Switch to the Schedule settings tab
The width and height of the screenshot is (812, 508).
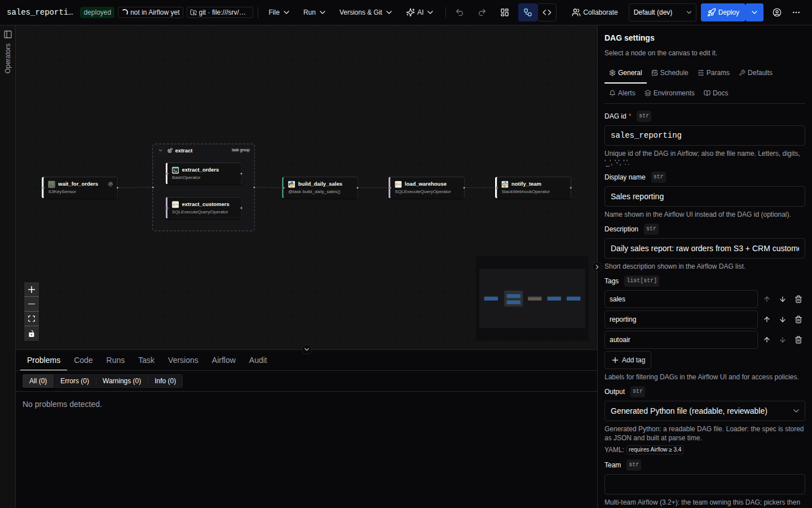pos(670,73)
